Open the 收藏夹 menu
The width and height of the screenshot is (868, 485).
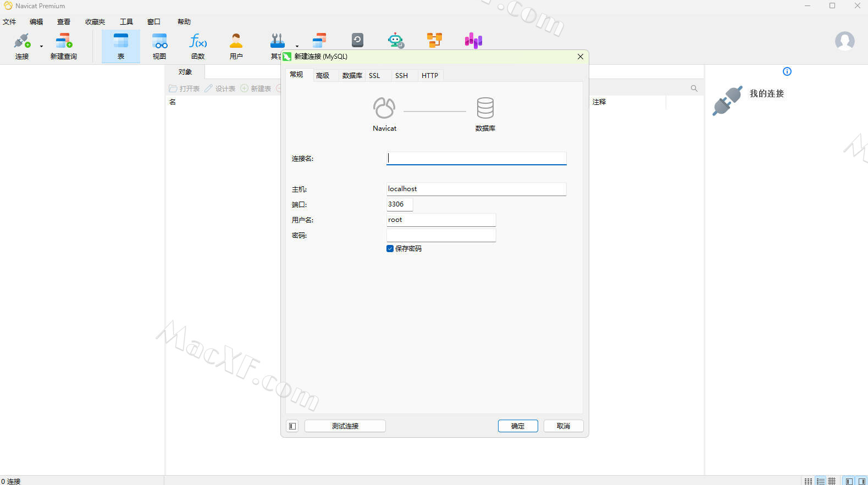[x=95, y=22]
